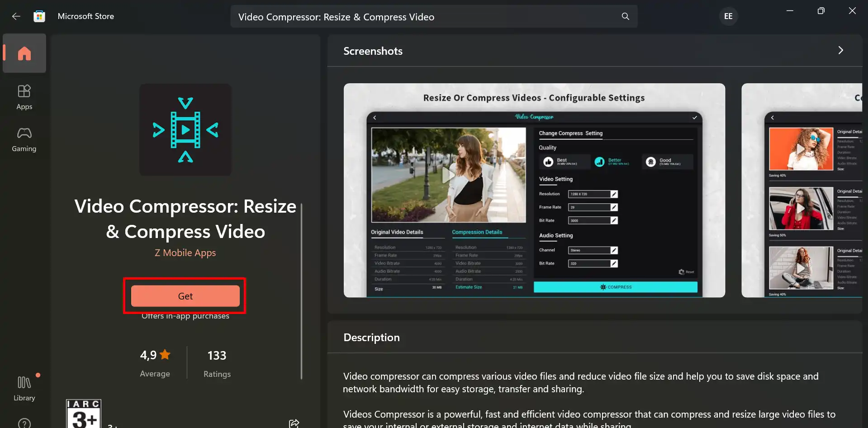Click the Screenshots heading
The width and height of the screenshot is (868, 428).
(373, 51)
